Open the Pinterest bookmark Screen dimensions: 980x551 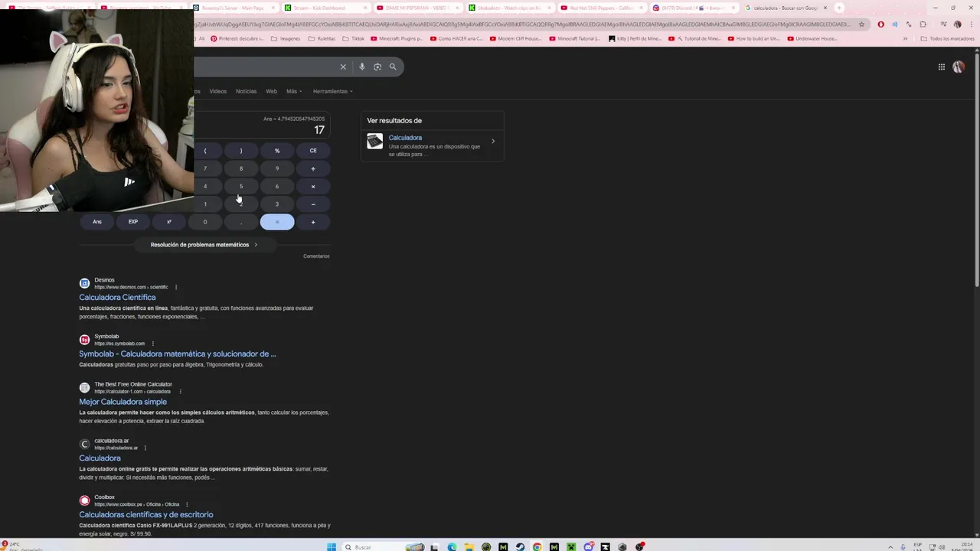(x=237, y=38)
